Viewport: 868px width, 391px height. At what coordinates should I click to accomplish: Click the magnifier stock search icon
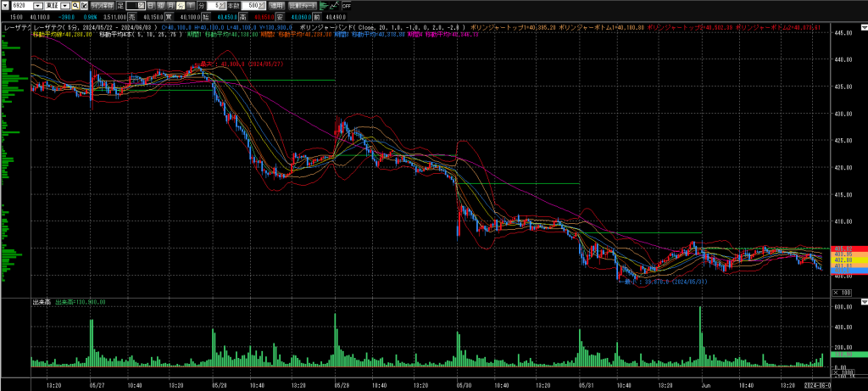pyautogui.click(x=74, y=5)
